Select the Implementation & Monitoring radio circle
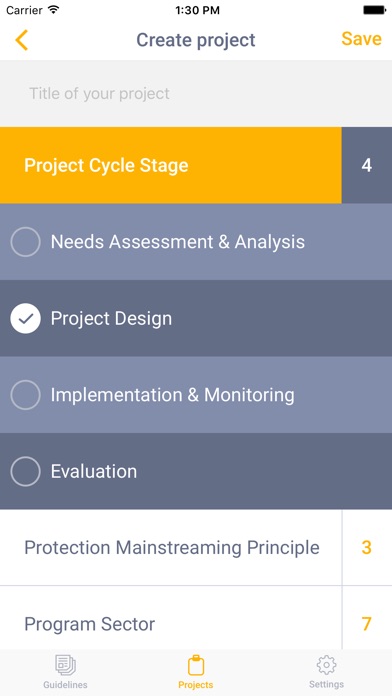 click(x=25, y=395)
